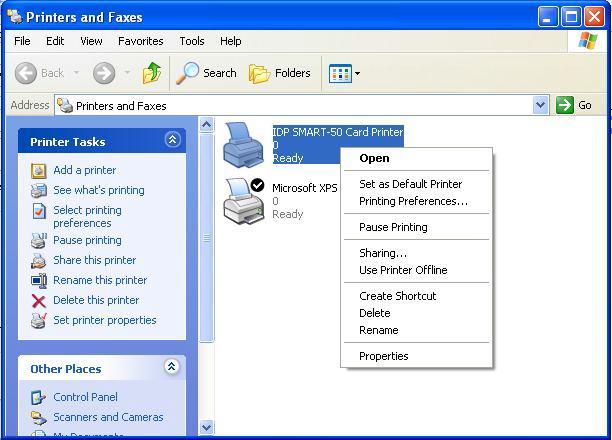Open the Forward history dropdown arrow
Viewport: 612px width, 440px height.
pyautogui.click(x=127, y=73)
